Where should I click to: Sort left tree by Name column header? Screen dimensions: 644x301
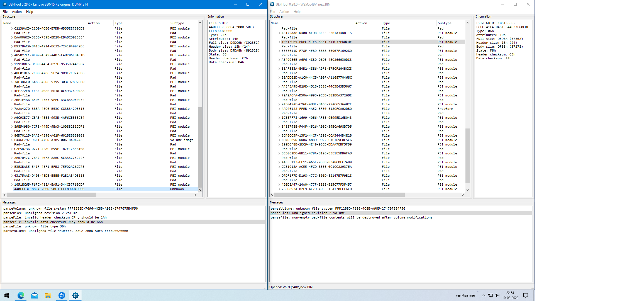pos(45,23)
